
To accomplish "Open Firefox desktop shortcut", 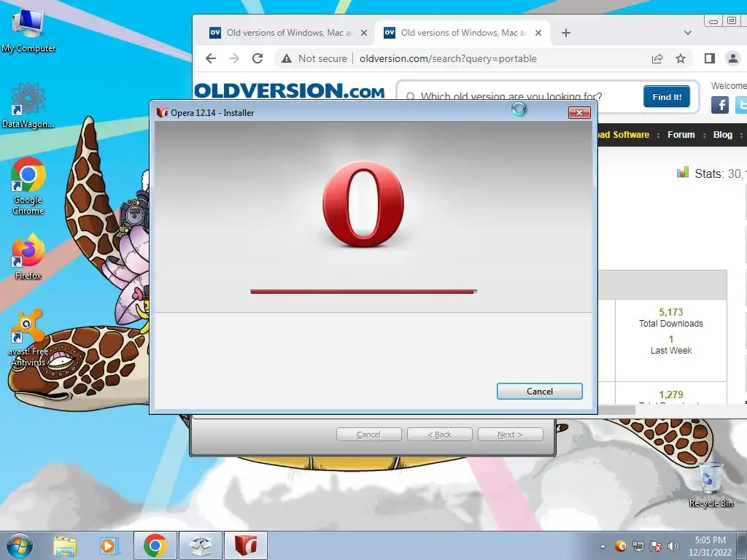I will 28,256.
